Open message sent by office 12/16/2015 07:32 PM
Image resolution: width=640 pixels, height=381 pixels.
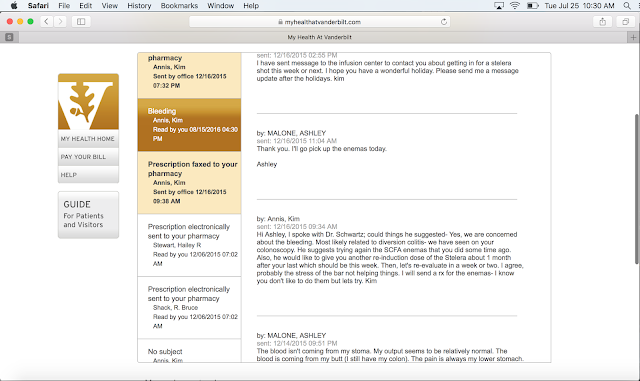point(189,75)
